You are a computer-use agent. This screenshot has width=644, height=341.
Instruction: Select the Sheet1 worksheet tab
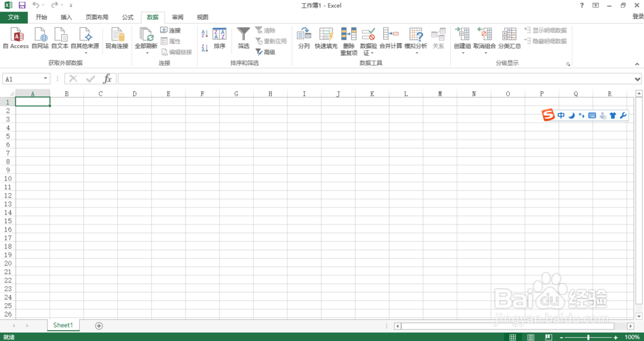click(63, 325)
